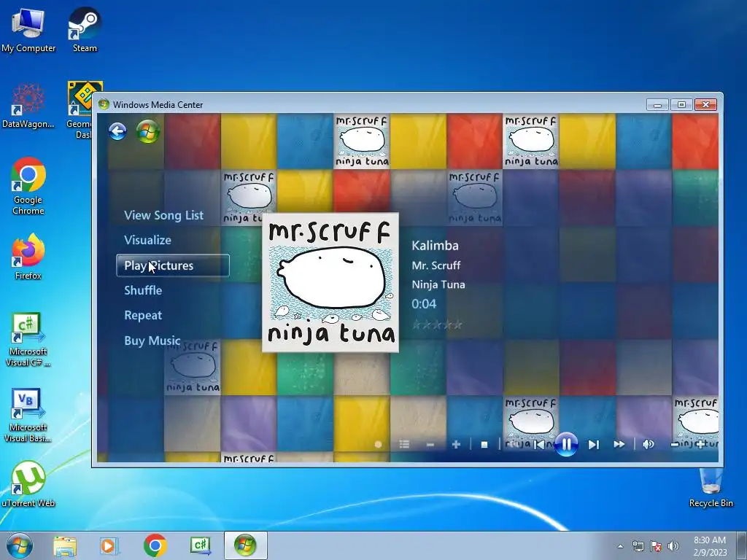Open the Windows Start menu orb
This screenshot has width=747, height=560.
(20, 545)
